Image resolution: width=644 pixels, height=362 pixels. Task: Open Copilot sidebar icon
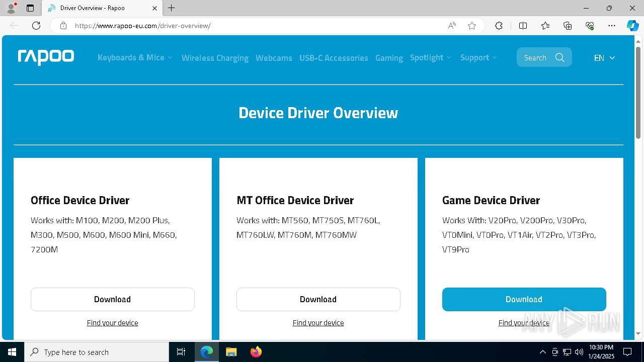click(x=632, y=26)
